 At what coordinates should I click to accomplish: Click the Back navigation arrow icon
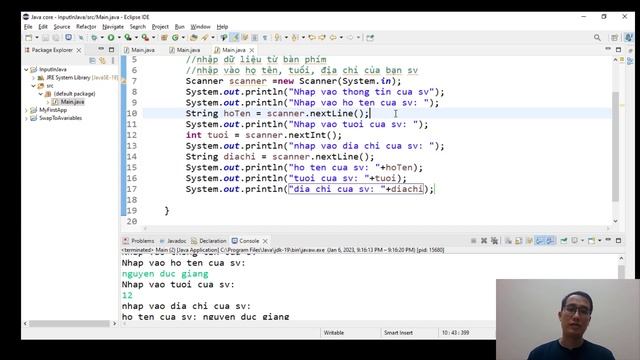coord(333,38)
